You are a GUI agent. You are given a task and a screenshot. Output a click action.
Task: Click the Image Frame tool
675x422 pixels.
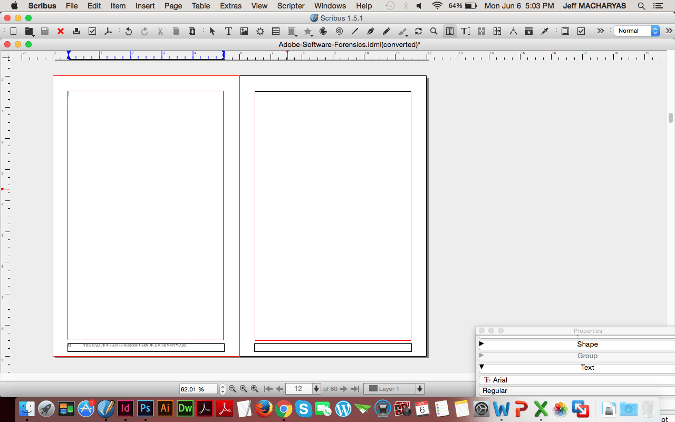pos(244,32)
